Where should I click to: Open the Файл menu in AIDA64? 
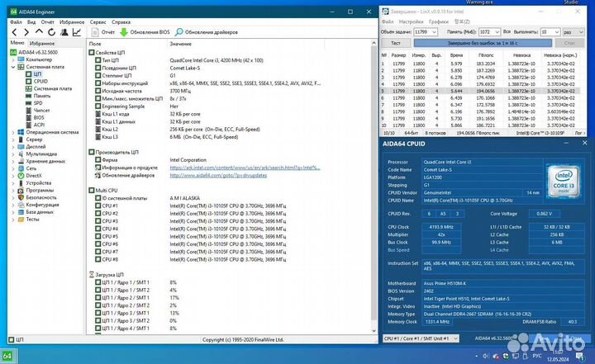point(16,22)
